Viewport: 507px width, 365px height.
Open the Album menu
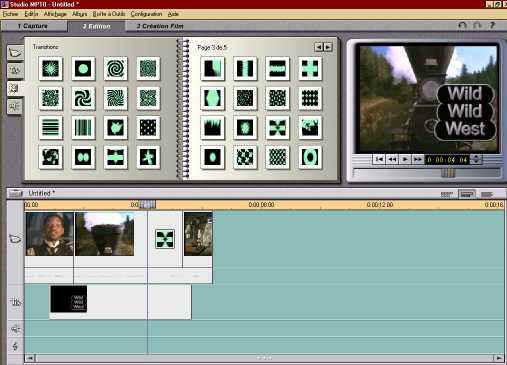tap(79, 14)
